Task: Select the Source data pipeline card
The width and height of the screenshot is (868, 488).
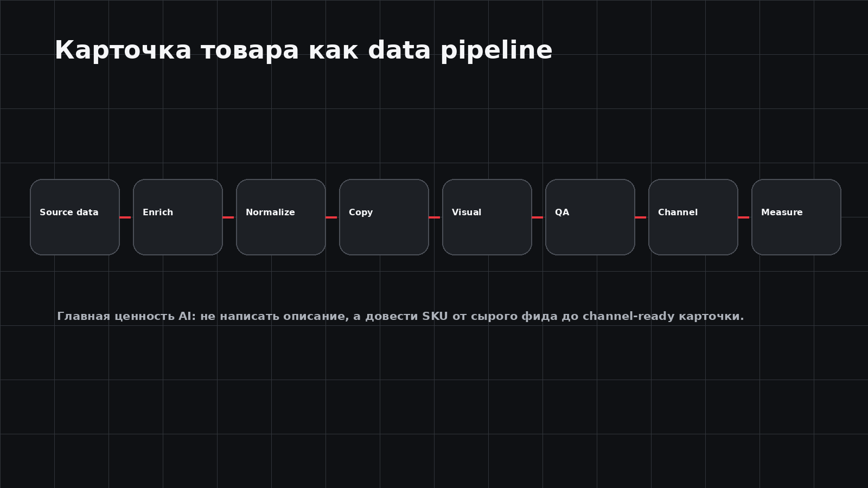Action: [x=75, y=217]
